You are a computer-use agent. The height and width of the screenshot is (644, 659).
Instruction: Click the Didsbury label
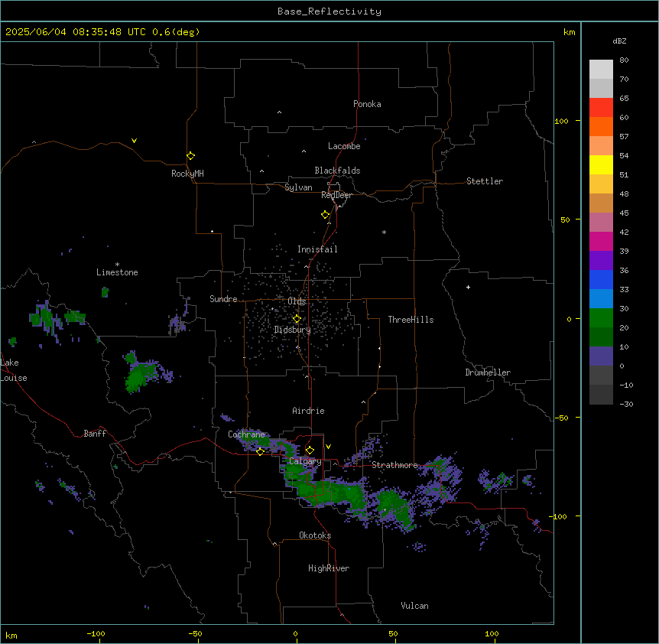click(x=293, y=330)
